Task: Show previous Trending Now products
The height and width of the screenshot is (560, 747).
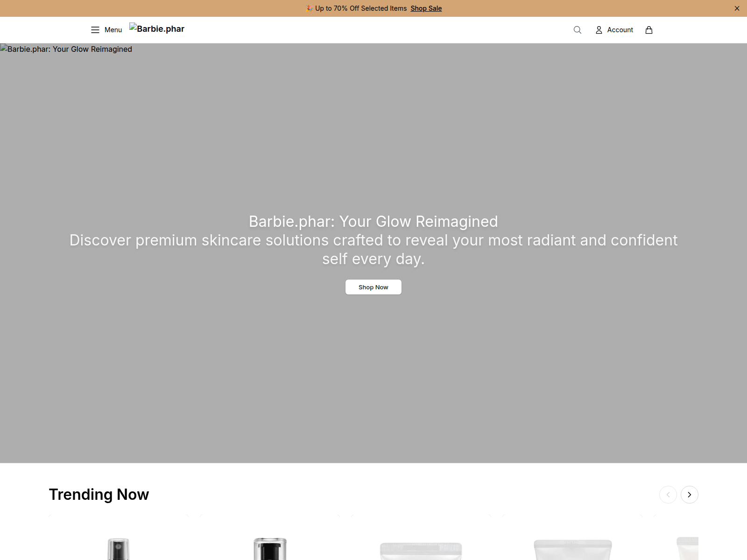Action: (668, 495)
